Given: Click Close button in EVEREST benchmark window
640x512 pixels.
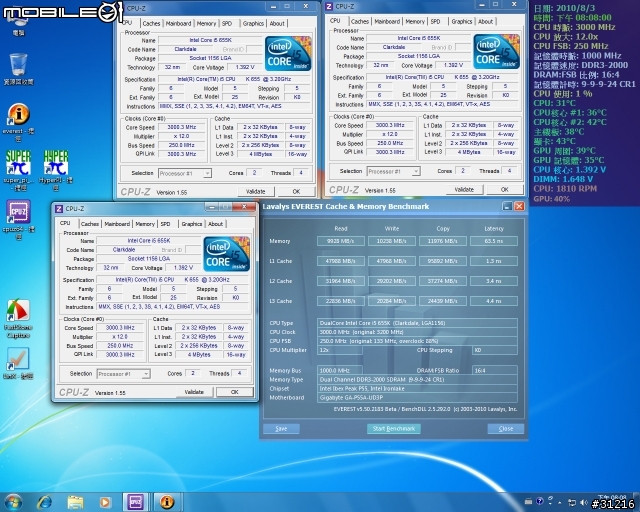Looking at the screenshot, I should 506,428.
